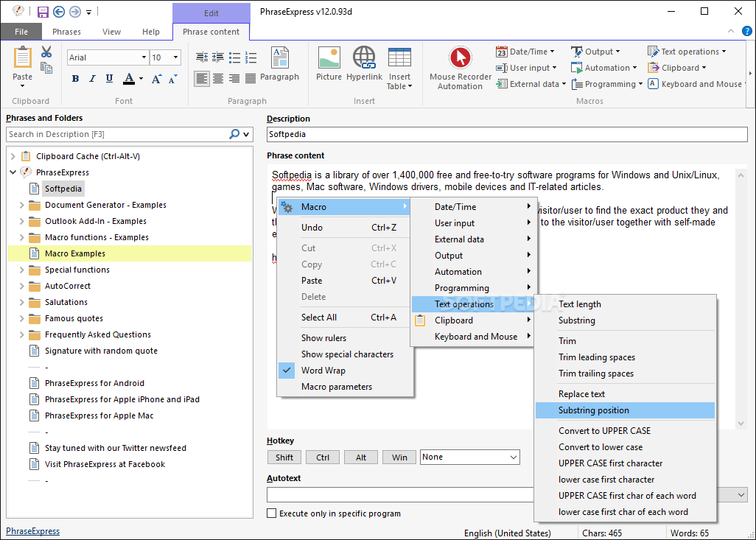Open User input macro dropdown in ribbon
The image size is (756, 540).
[526, 68]
